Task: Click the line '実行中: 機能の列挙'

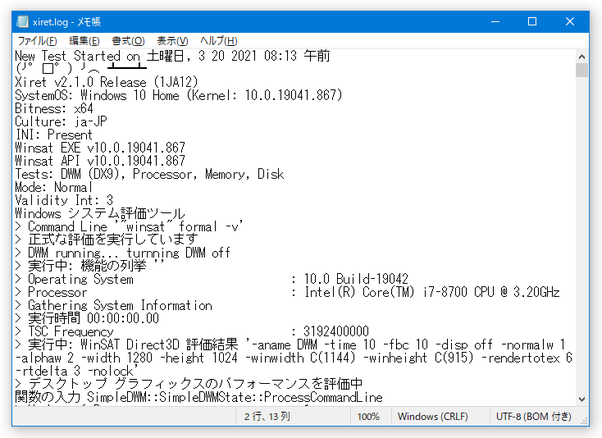Action: [x=90, y=266]
